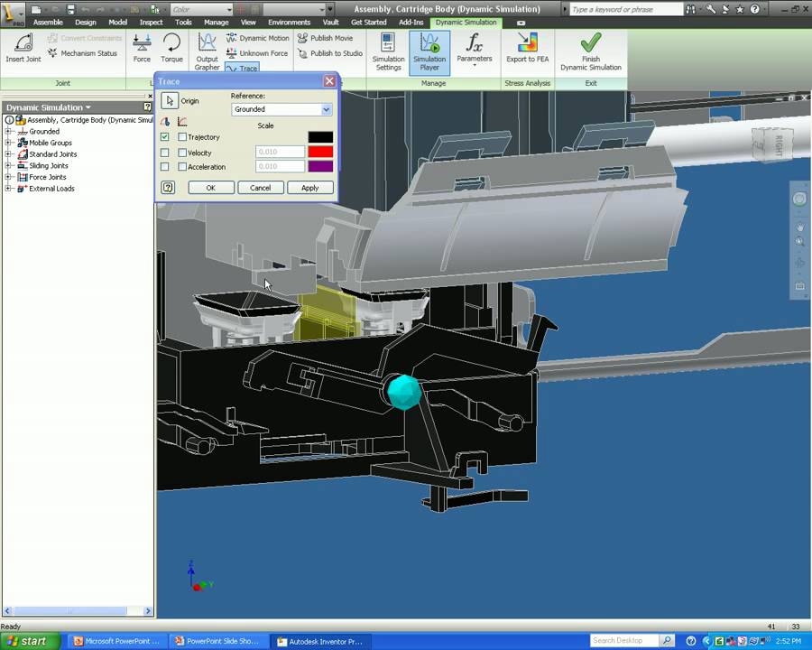Switch to Microsoft PowerPoint taskbar button

coord(118,641)
